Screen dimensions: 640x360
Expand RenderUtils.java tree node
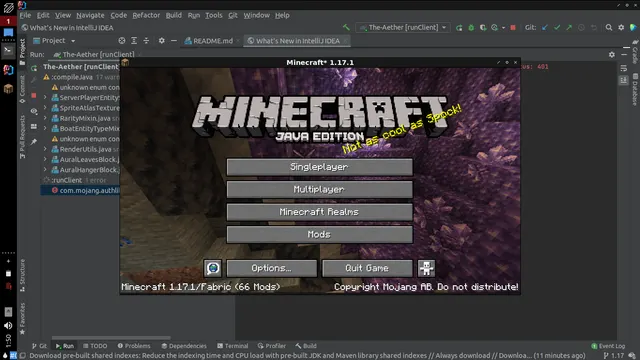45,149
